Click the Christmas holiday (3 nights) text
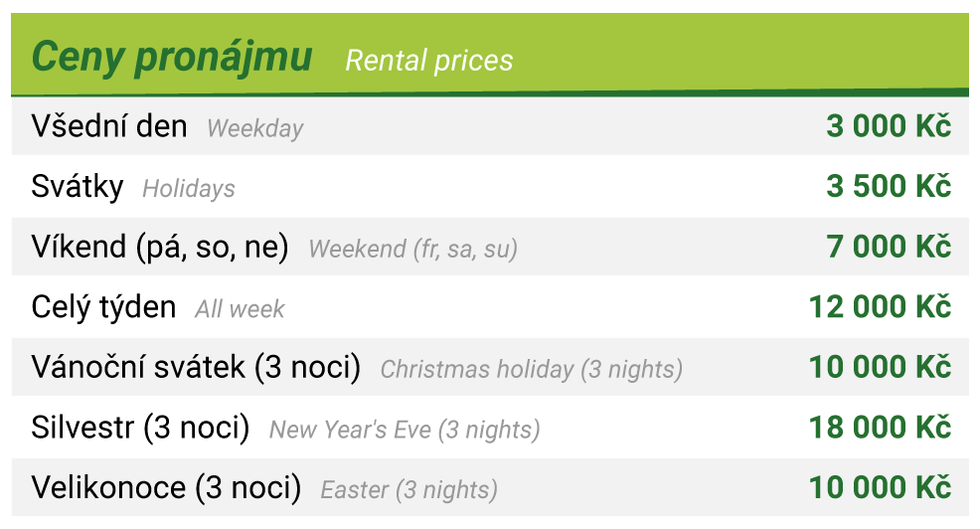This screenshot has width=980, height=529. pyautogui.click(x=532, y=370)
